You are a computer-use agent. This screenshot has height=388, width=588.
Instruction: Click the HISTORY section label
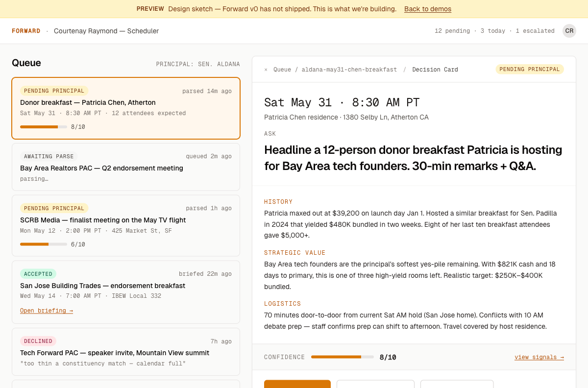(278, 202)
